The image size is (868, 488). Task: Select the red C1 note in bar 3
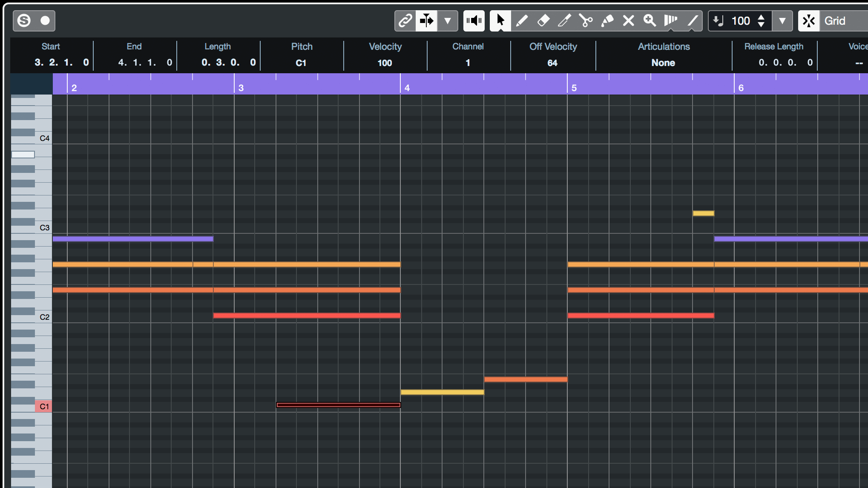pos(339,405)
